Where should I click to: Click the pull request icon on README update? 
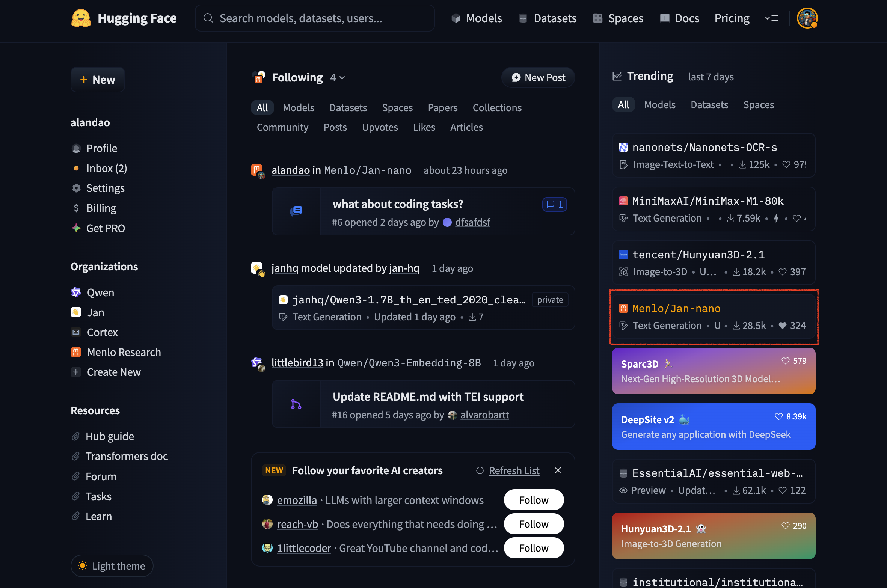pyautogui.click(x=296, y=404)
